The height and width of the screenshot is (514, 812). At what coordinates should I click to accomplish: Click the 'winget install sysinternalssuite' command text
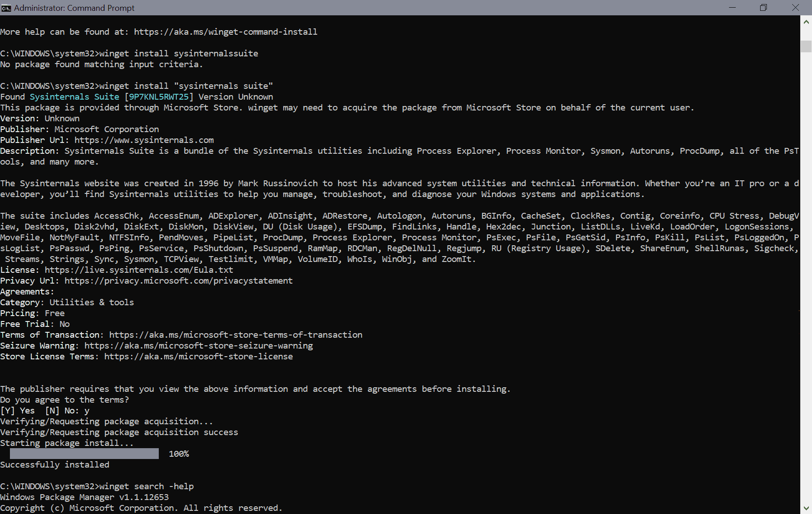179,54
